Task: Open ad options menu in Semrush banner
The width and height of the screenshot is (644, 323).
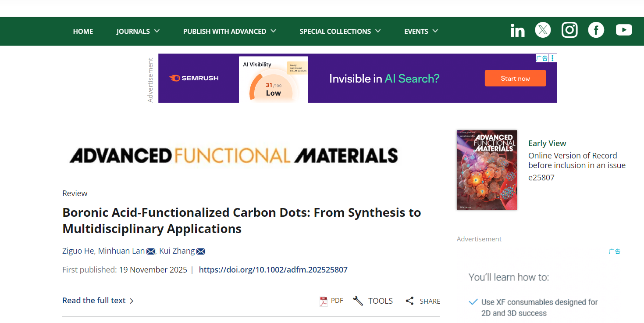Action: tap(552, 58)
